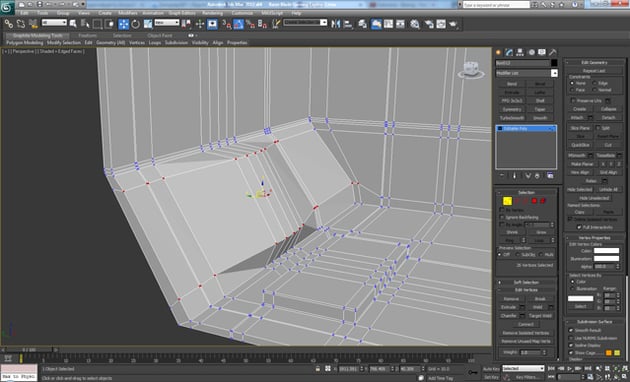Screen dimensions: 630x382
Task: Open the Utilities hammer tab
Action: [x=553, y=52]
